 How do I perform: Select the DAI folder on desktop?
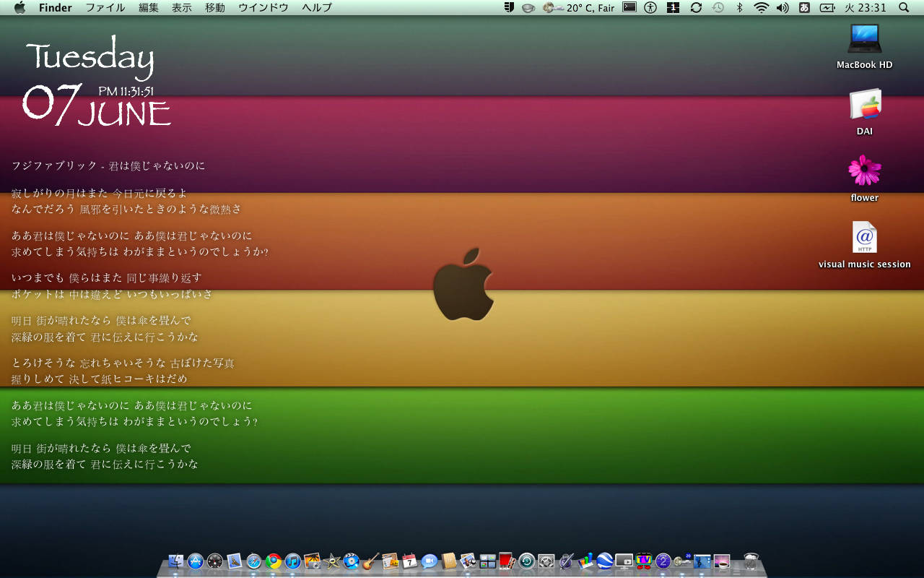point(864,105)
